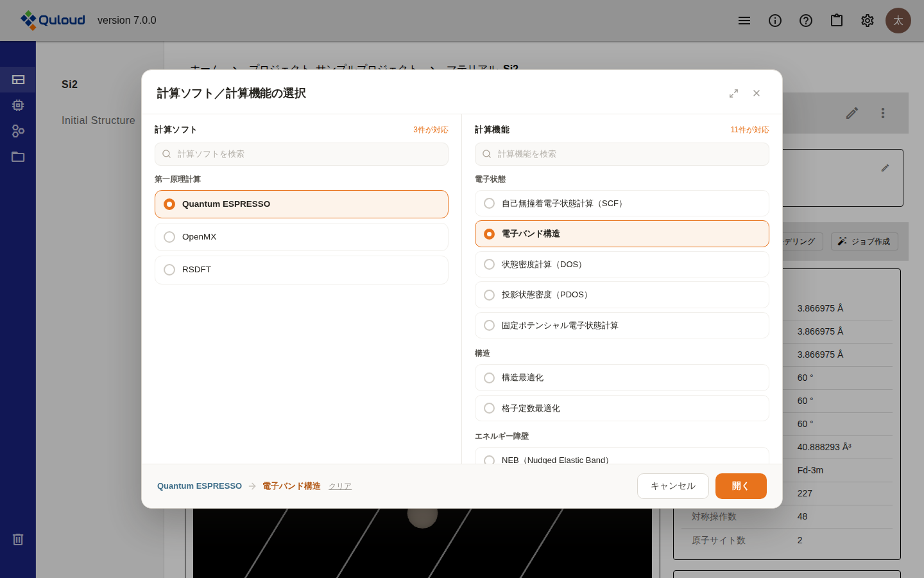This screenshot has height=578, width=924.
Task: Click the Si2 title in left panel
Action: tap(69, 84)
